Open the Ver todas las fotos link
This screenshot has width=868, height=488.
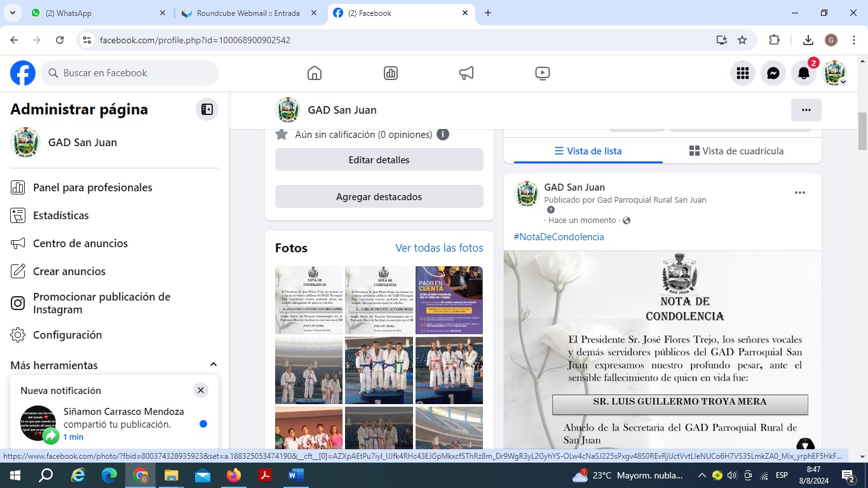click(439, 248)
